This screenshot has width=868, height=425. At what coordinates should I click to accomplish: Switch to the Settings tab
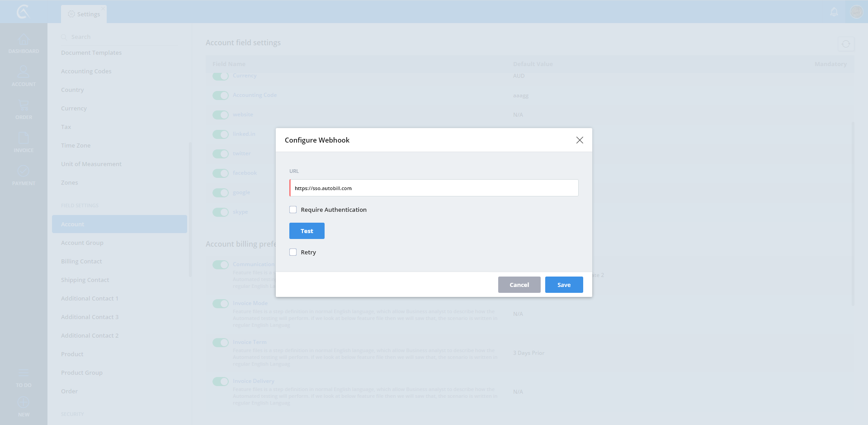point(84,14)
